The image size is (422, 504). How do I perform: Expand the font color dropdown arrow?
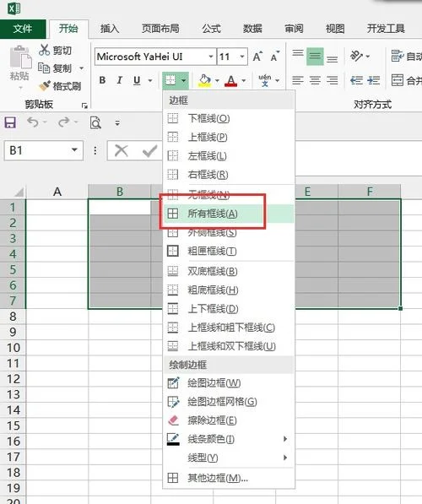click(244, 80)
